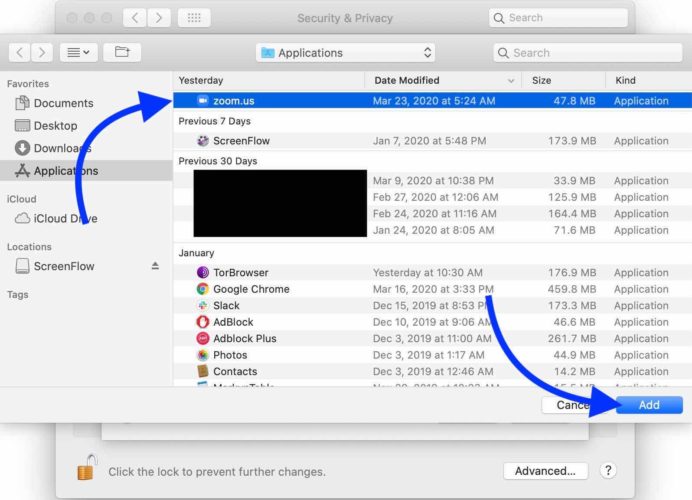Click the Security & Privacy Search field
692x500 pixels.
pos(558,18)
